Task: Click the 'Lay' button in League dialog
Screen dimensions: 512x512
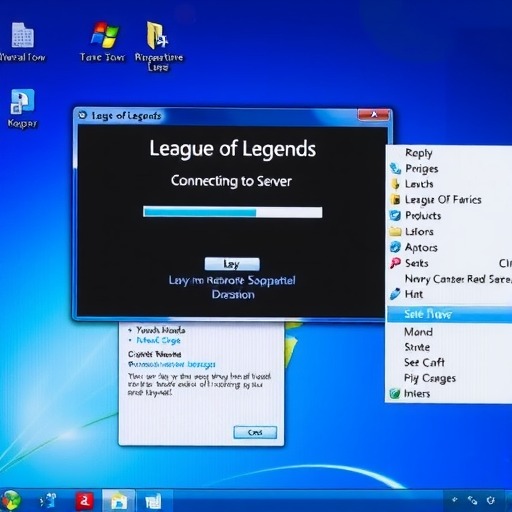Action: 232,264
